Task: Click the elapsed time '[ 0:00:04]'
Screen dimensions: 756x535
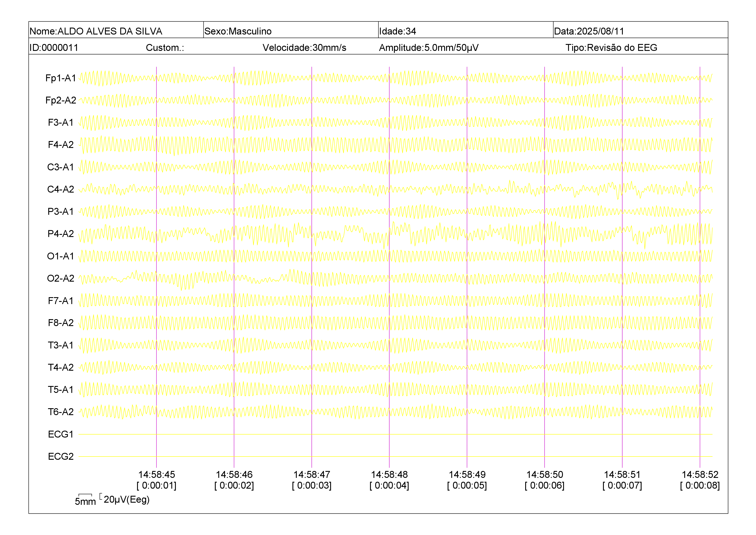Action: tap(389, 485)
